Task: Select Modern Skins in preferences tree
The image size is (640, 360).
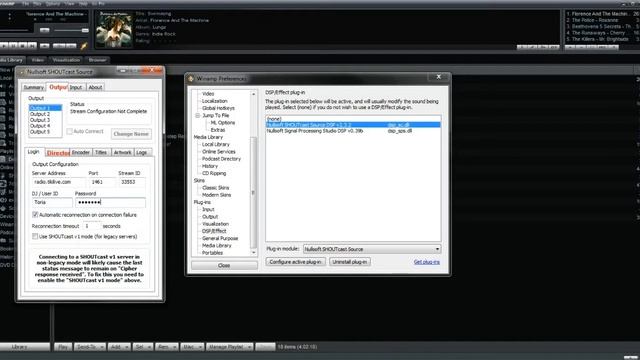Action: (216, 195)
